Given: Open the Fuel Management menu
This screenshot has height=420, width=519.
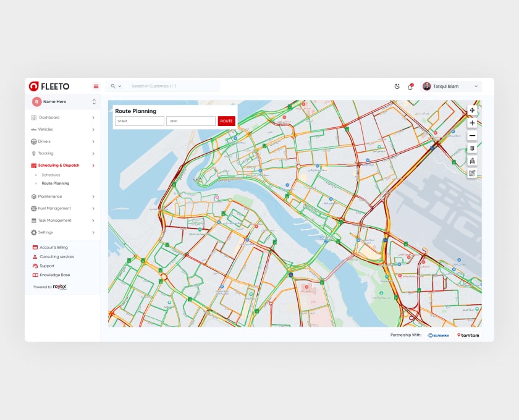Looking at the screenshot, I should coord(54,208).
